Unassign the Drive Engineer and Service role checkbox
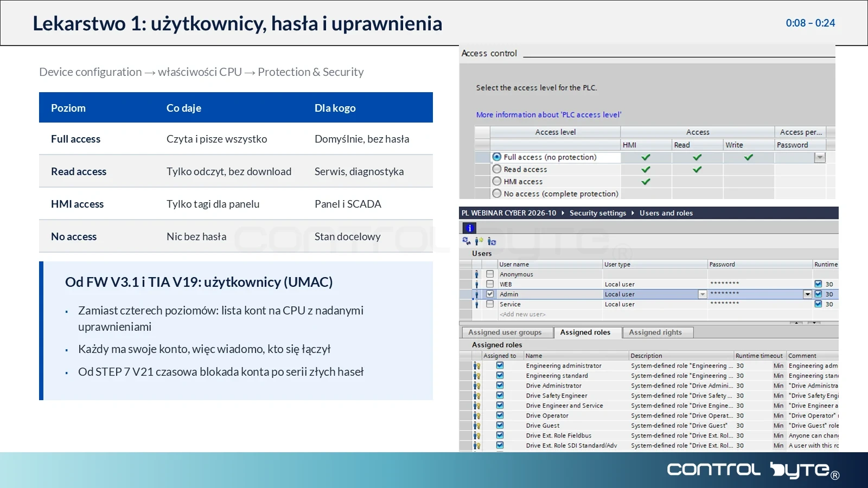The height and width of the screenshot is (488, 868). pyautogui.click(x=500, y=406)
